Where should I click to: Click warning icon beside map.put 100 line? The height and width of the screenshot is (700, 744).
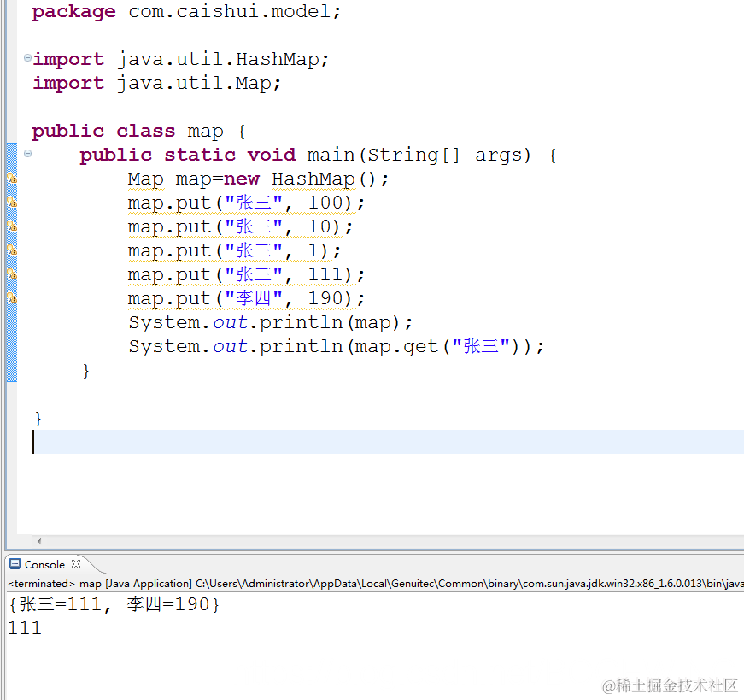point(12,203)
